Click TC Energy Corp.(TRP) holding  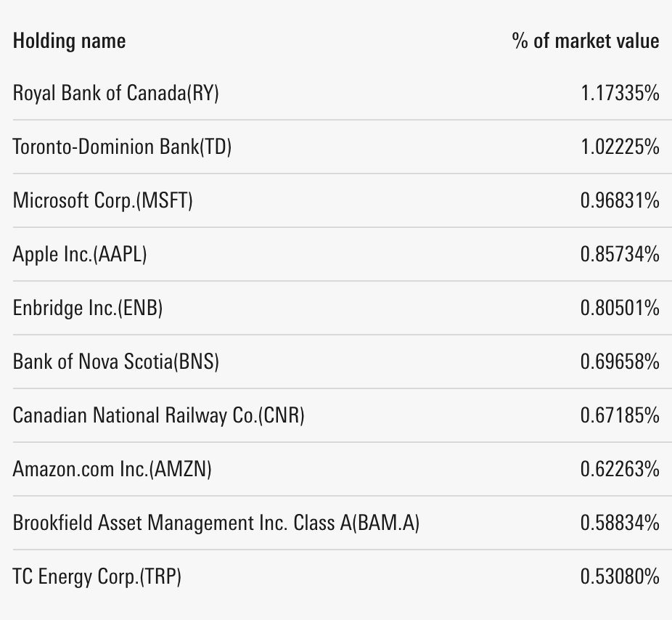point(97,576)
